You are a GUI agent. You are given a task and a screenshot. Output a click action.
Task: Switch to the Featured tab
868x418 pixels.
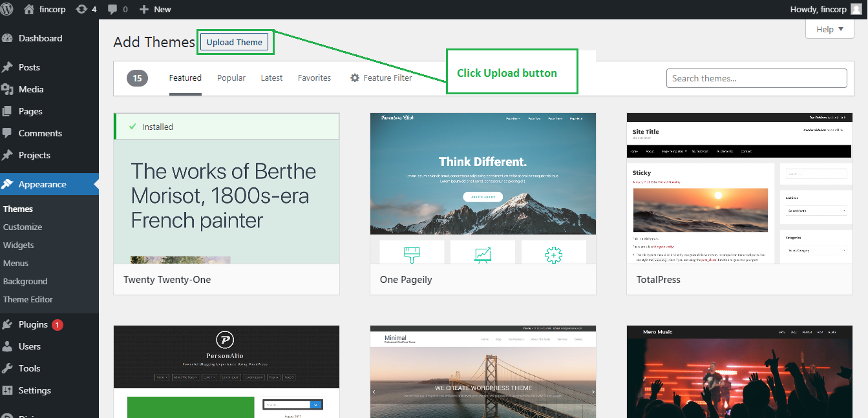[185, 78]
